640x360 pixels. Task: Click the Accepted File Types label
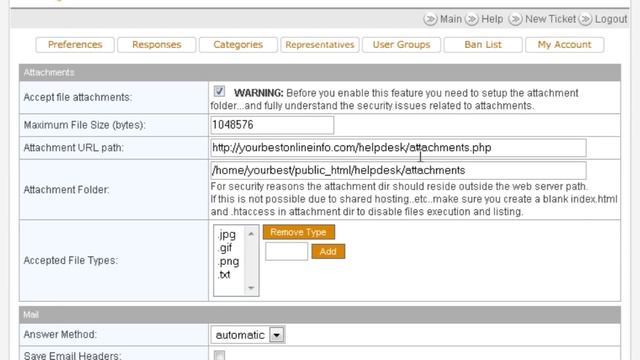[71, 260]
